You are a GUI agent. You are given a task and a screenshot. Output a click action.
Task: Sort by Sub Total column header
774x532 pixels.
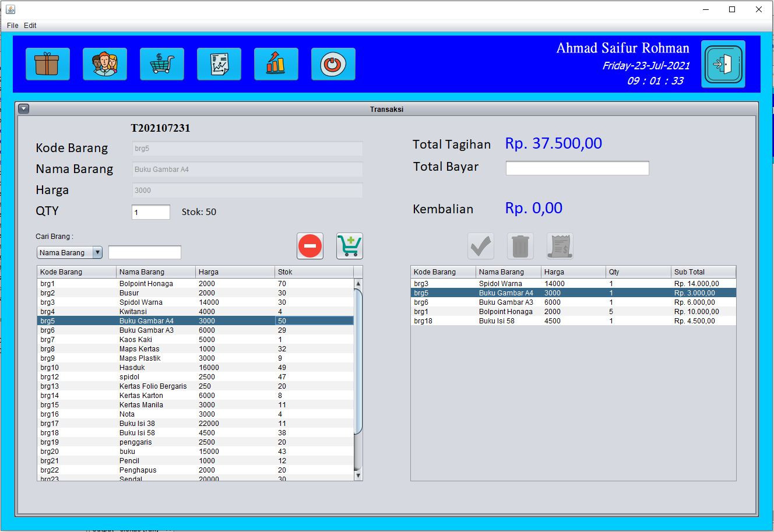702,272
